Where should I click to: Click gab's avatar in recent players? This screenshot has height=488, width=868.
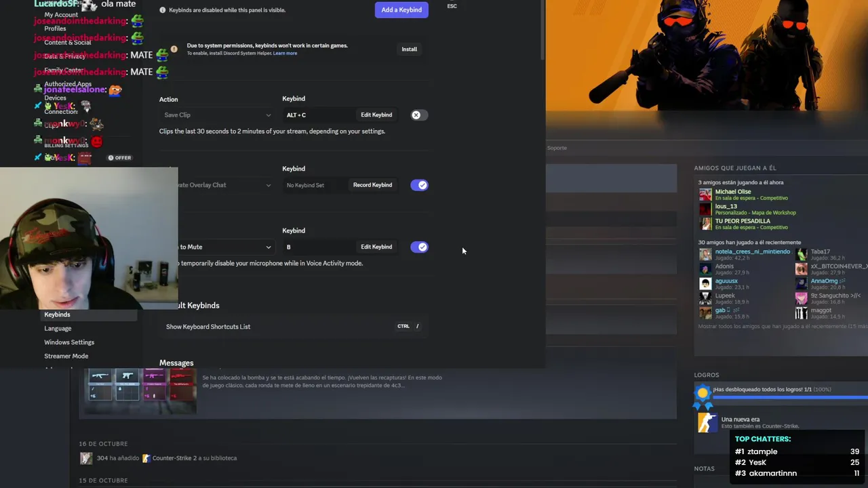[705, 313]
